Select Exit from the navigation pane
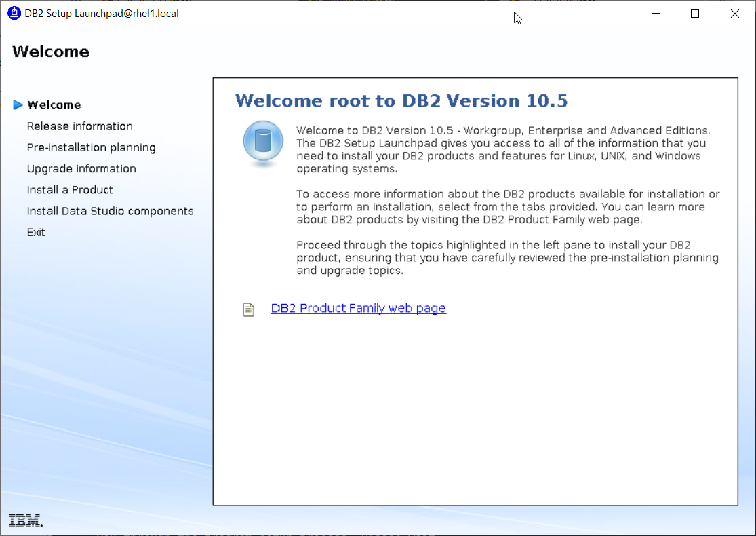 pyautogui.click(x=36, y=232)
